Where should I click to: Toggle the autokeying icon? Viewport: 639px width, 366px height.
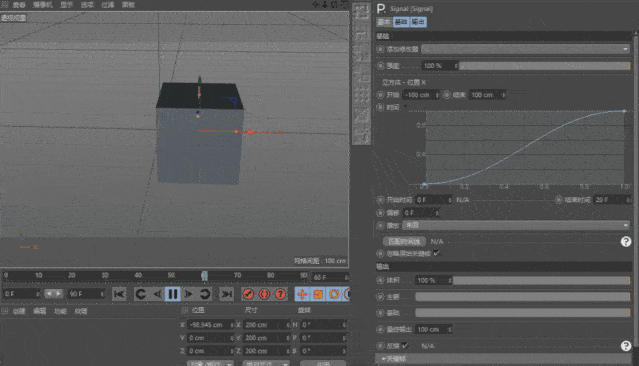(x=264, y=294)
